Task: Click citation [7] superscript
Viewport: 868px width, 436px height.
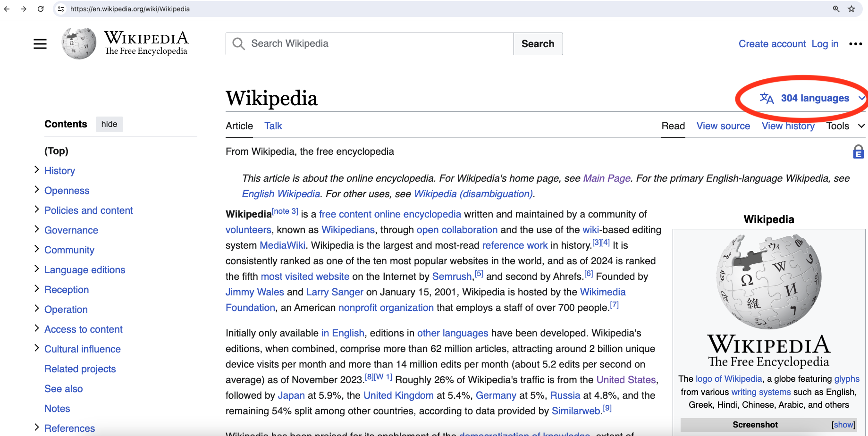Action: 614,305
